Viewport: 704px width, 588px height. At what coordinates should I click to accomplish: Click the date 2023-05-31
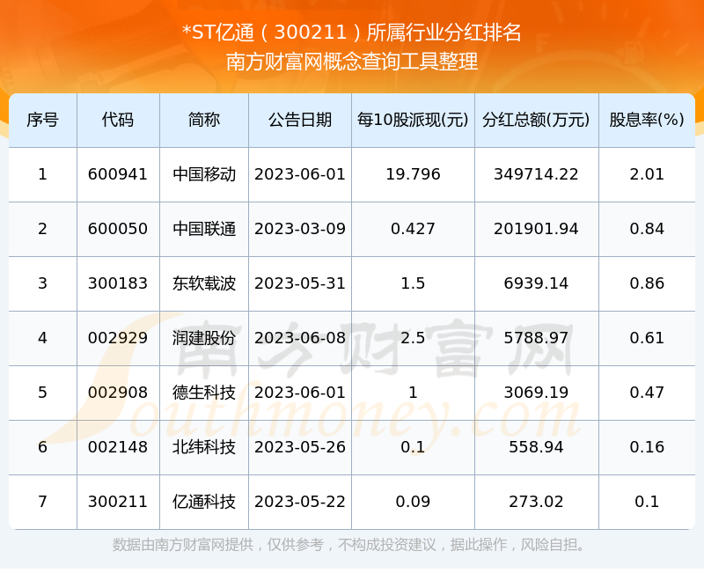[300, 283]
